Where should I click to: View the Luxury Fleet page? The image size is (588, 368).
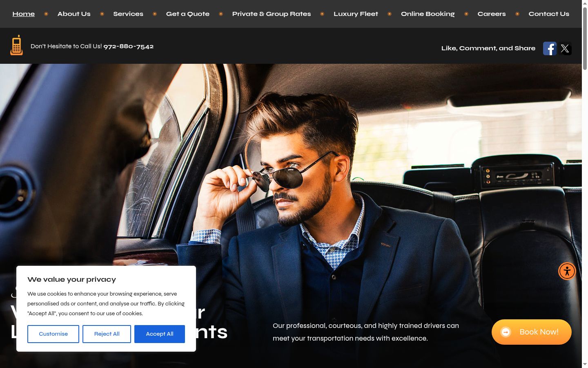[356, 14]
